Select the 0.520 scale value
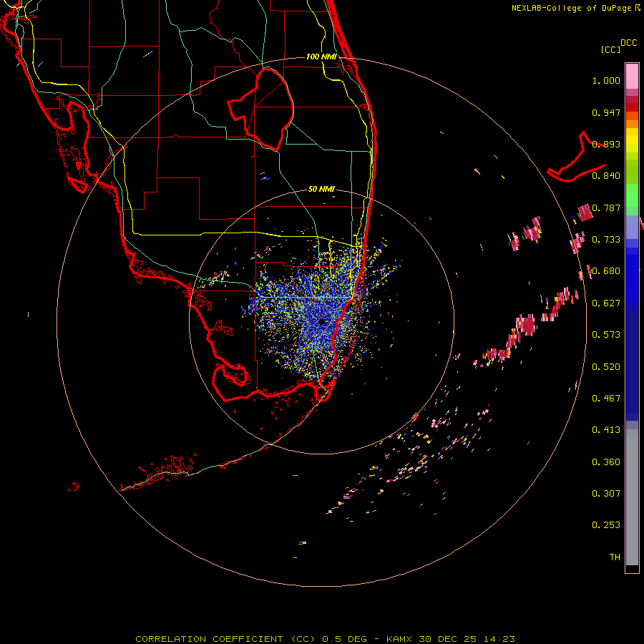This screenshot has width=644, height=644. coord(606,367)
